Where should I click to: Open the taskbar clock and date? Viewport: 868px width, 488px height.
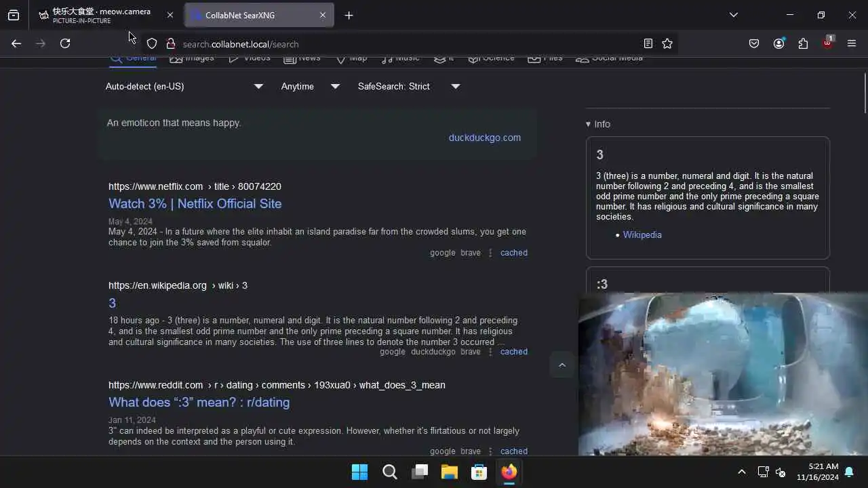pyautogui.click(x=818, y=472)
